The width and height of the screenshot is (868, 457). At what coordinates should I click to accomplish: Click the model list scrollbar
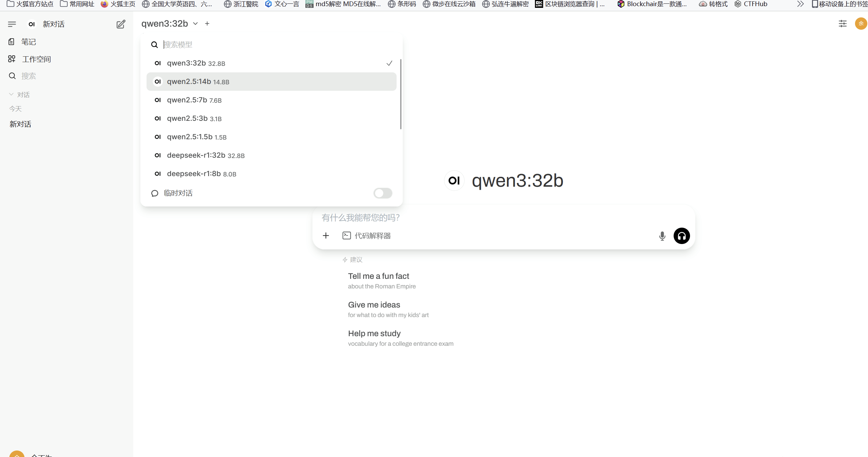point(401,94)
